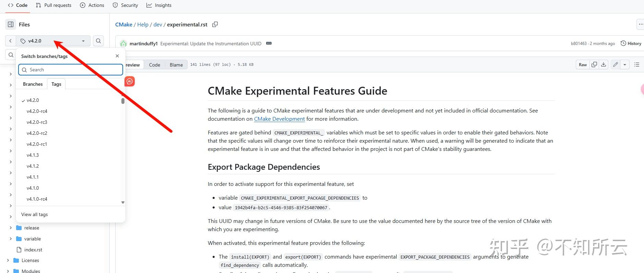Open History of this file
This screenshot has height=273, width=644.
(x=631, y=44)
